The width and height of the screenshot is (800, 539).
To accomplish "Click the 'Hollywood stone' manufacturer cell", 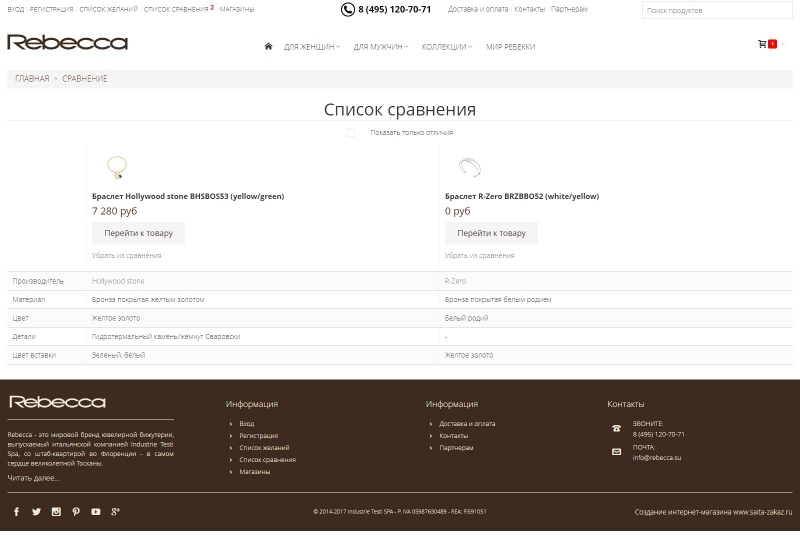I will [x=118, y=281].
